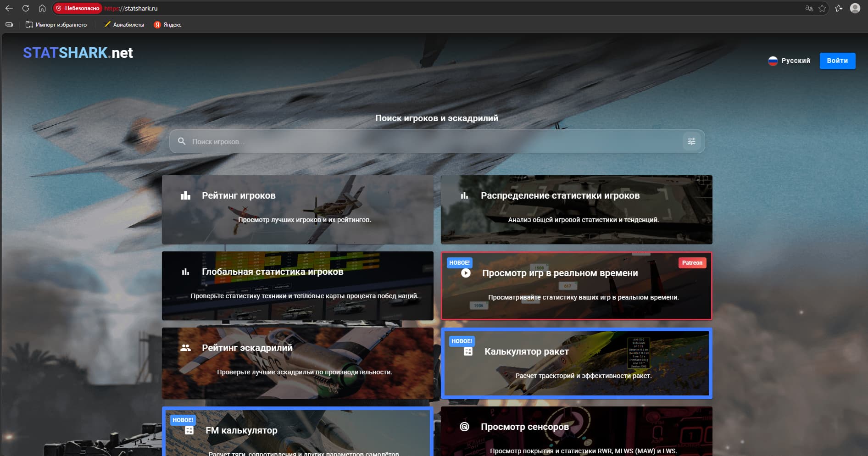
Task: Open Русский language selector
Action: tap(789, 61)
